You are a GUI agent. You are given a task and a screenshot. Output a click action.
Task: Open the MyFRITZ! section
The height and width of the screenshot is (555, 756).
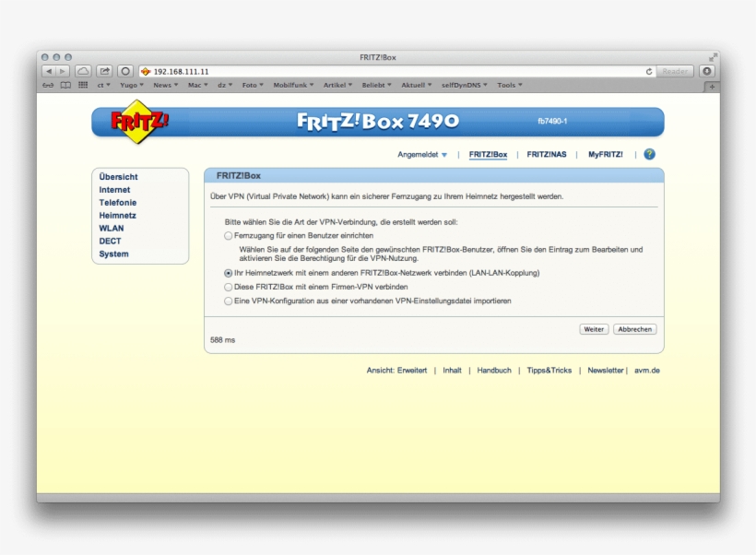pos(604,154)
